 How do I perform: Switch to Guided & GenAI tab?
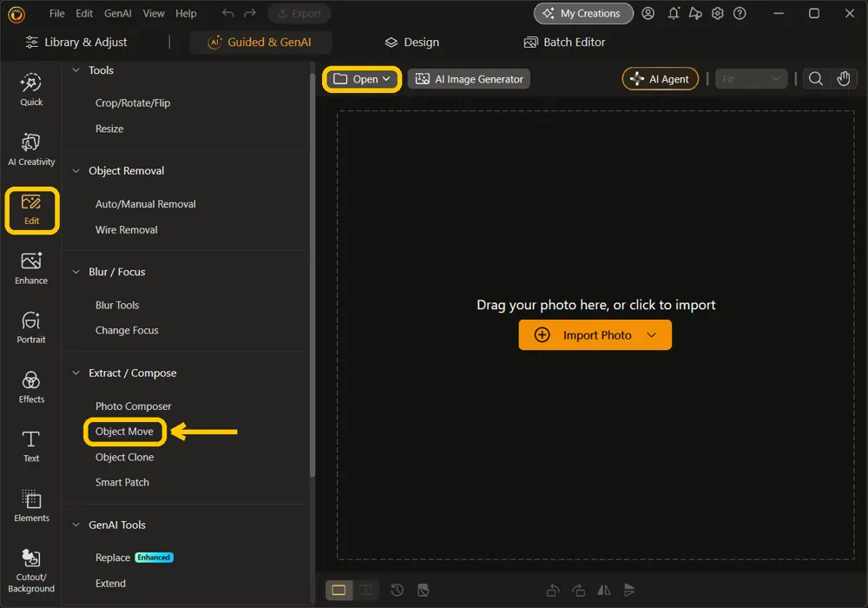pyautogui.click(x=260, y=42)
